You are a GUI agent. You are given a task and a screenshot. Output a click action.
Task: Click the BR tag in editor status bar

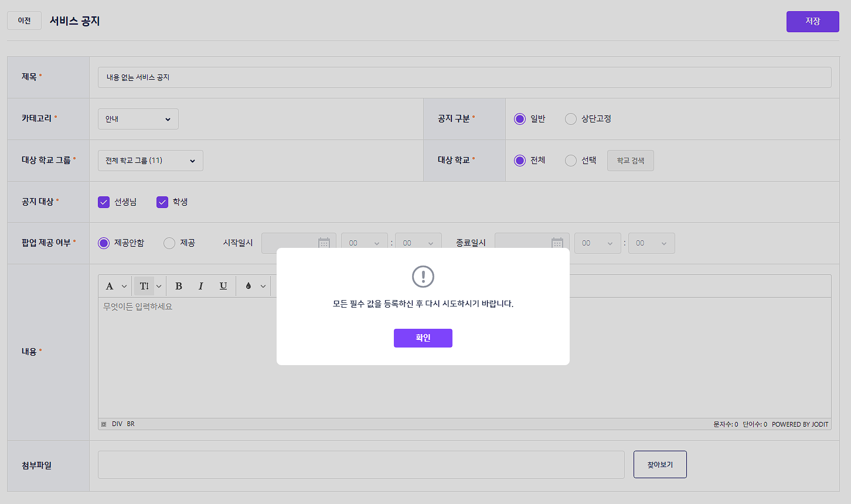point(131,424)
